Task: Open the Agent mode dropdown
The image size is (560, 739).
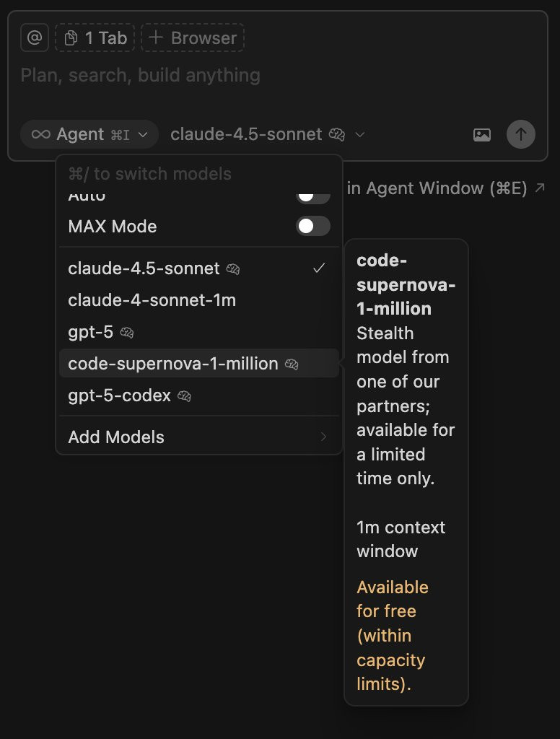Action: coord(89,134)
